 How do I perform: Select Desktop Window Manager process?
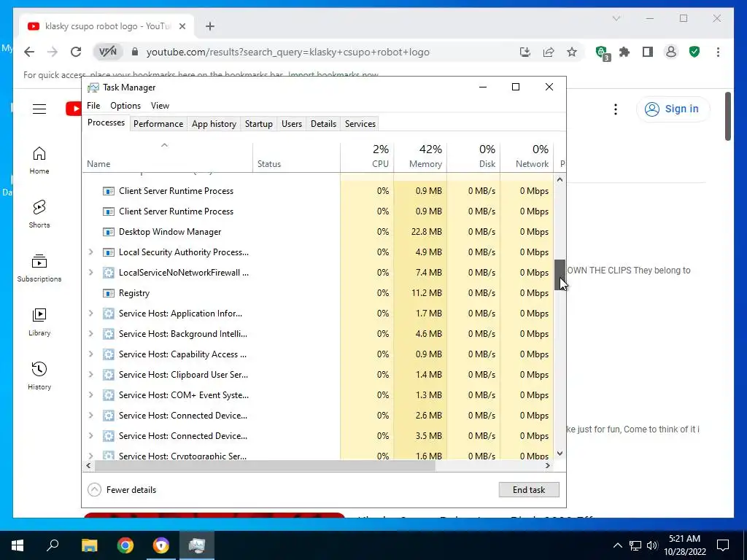317,232
